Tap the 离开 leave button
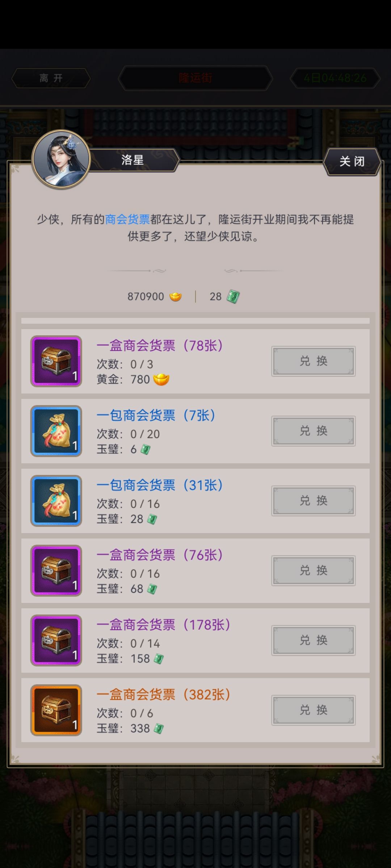This screenshot has height=868, width=391. coord(51,78)
